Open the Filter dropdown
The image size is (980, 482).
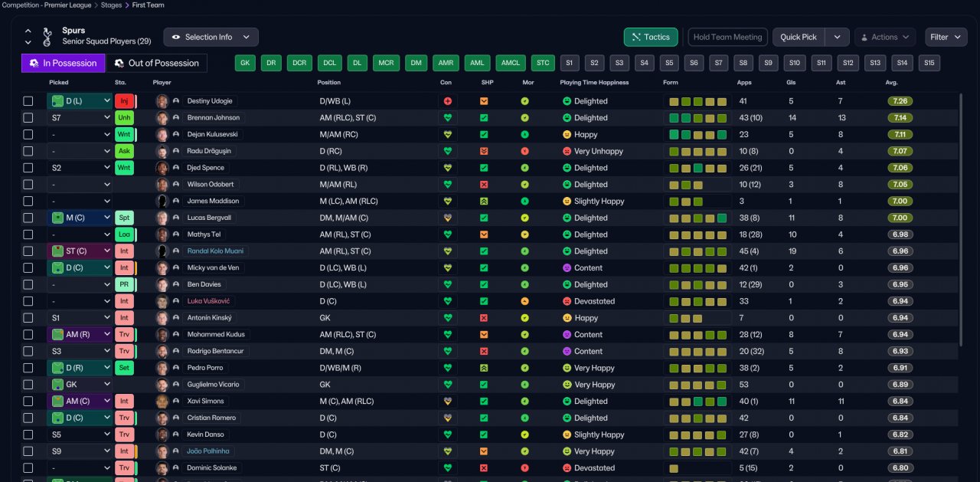click(x=946, y=37)
